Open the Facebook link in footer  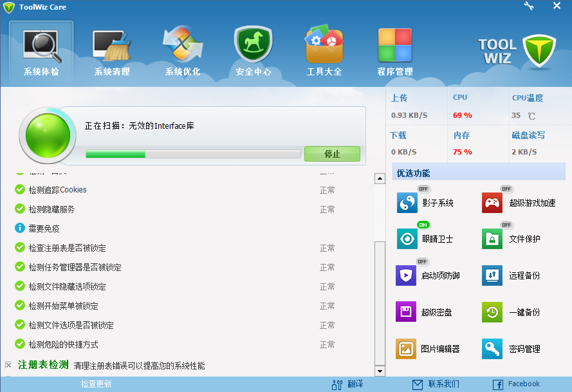click(516, 384)
